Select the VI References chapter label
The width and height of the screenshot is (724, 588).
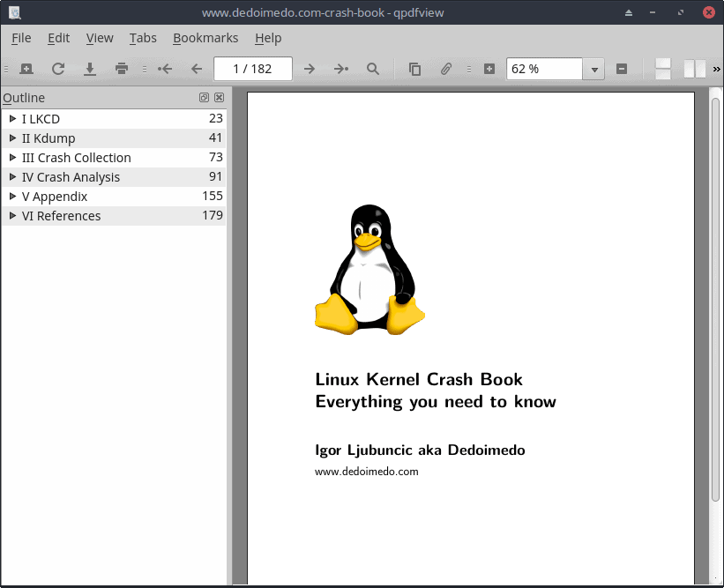click(x=62, y=216)
